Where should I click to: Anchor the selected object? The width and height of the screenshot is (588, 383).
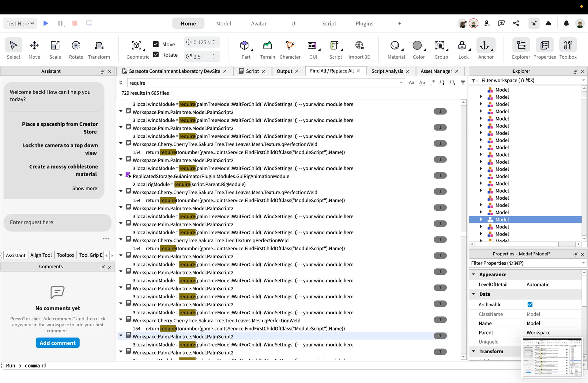[486, 49]
